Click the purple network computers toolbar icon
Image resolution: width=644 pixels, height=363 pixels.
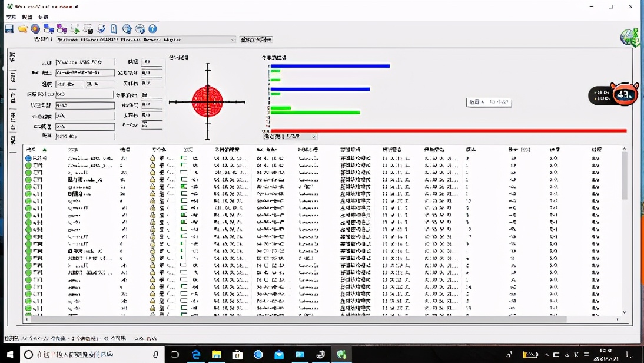61,29
